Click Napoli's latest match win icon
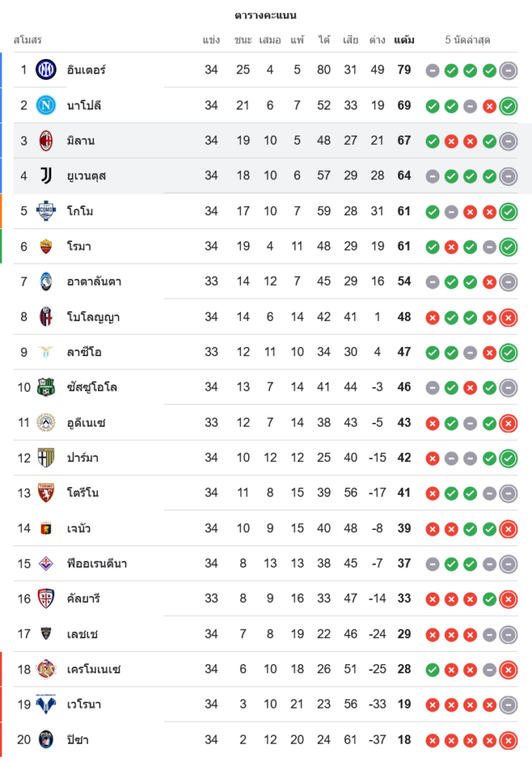The height and width of the screenshot is (766, 532). tap(508, 106)
